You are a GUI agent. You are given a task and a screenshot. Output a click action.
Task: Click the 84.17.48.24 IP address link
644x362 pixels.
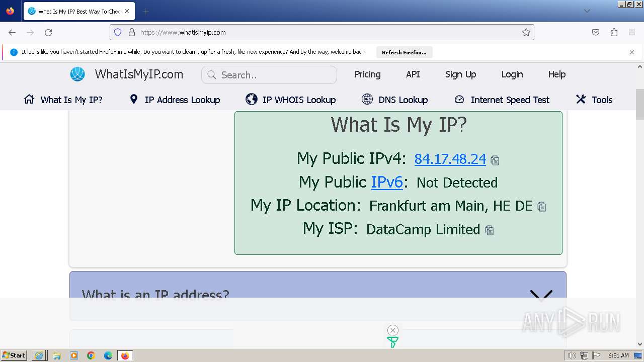[x=450, y=159]
